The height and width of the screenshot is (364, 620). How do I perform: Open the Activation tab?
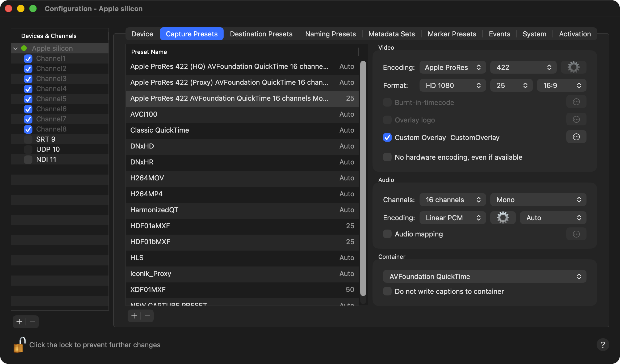[x=575, y=34]
